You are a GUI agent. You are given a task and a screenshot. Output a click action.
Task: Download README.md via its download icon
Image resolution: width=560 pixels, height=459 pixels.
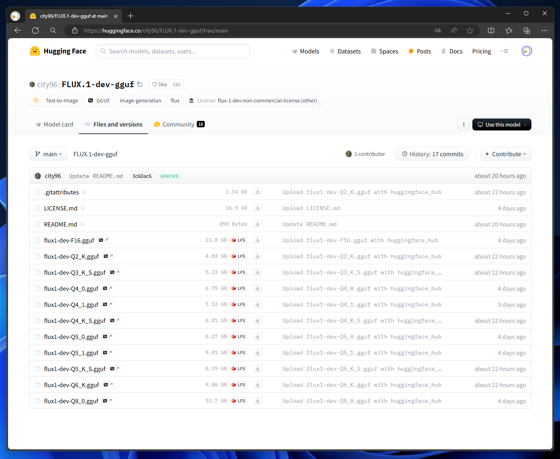coord(258,224)
